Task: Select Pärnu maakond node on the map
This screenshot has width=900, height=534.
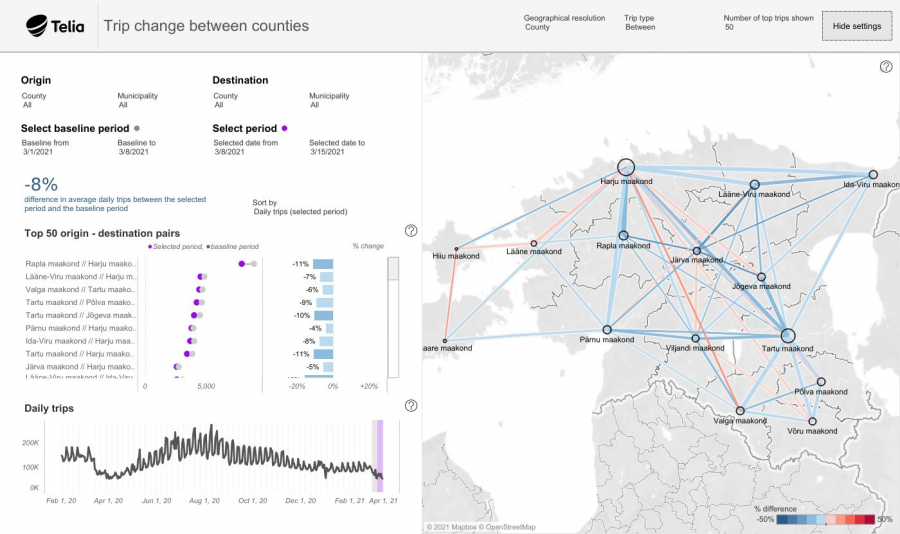Action: coord(607,330)
